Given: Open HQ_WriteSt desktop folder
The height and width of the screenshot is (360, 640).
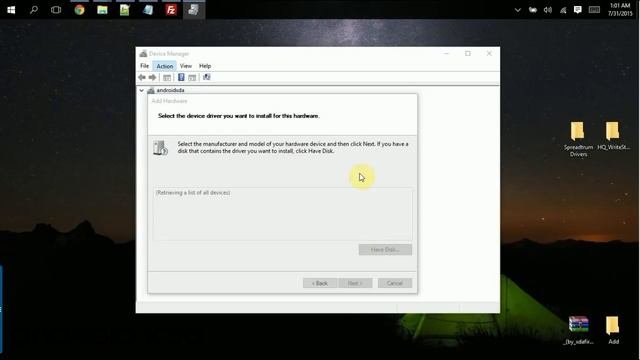Looking at the screenshot, I should coord(613,136).
